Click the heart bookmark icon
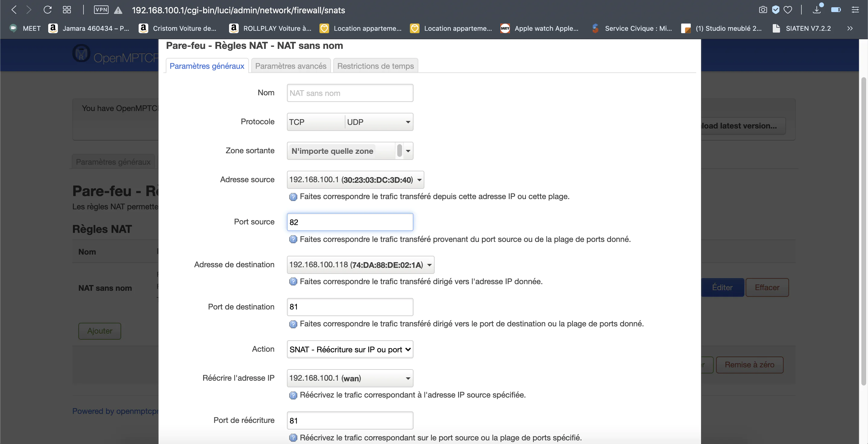 tap(788, 10)
